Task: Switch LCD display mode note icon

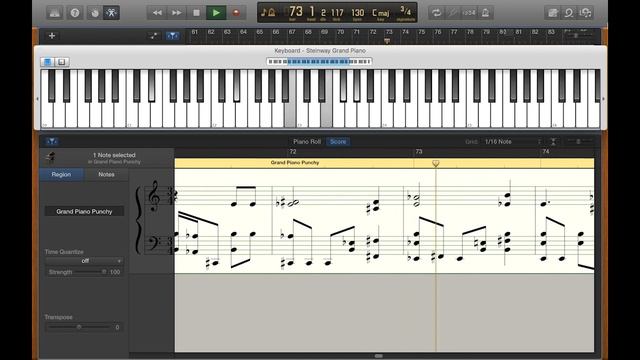Action: [x=268, y=13]
